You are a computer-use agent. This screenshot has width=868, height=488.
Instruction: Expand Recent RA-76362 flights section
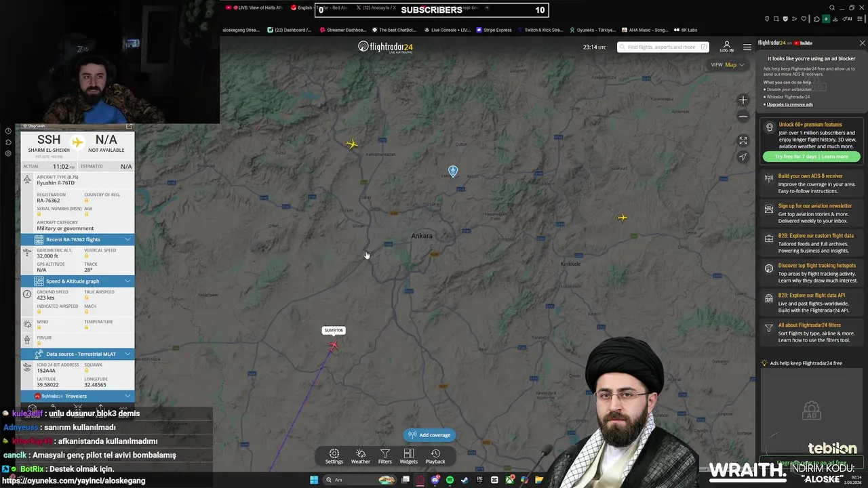point(77,239)
